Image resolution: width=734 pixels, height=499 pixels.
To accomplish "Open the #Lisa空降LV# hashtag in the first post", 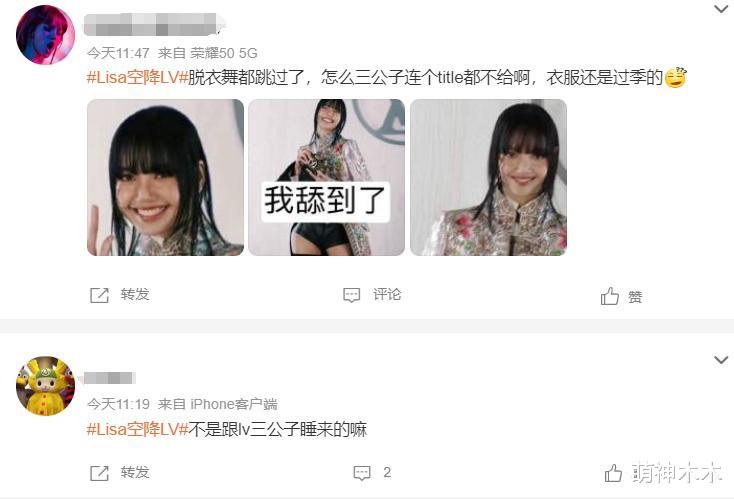I will click(137, 77).
